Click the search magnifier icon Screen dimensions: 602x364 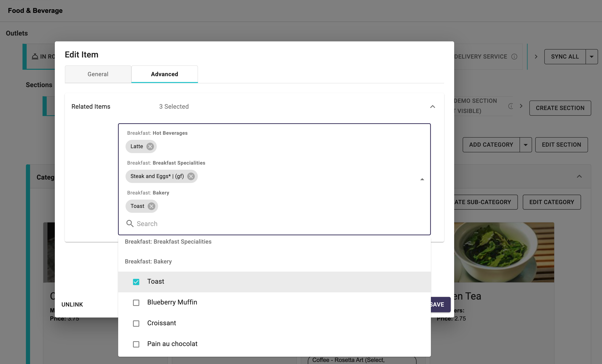[130, 224]
